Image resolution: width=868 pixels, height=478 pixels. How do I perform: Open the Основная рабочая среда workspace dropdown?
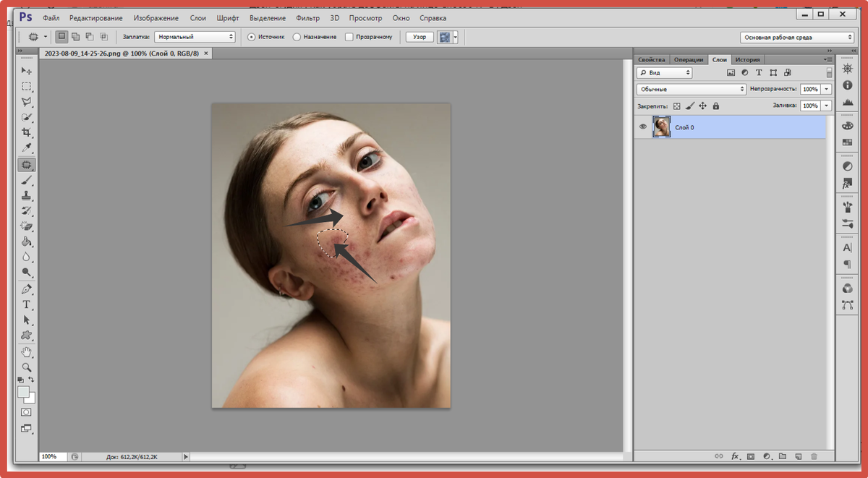tap(797, 38)
